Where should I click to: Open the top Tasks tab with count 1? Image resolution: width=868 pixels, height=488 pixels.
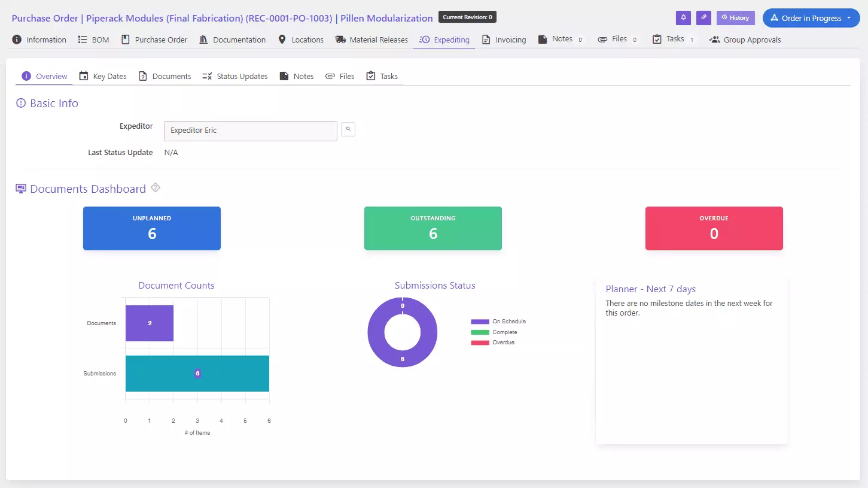point(674,39)
